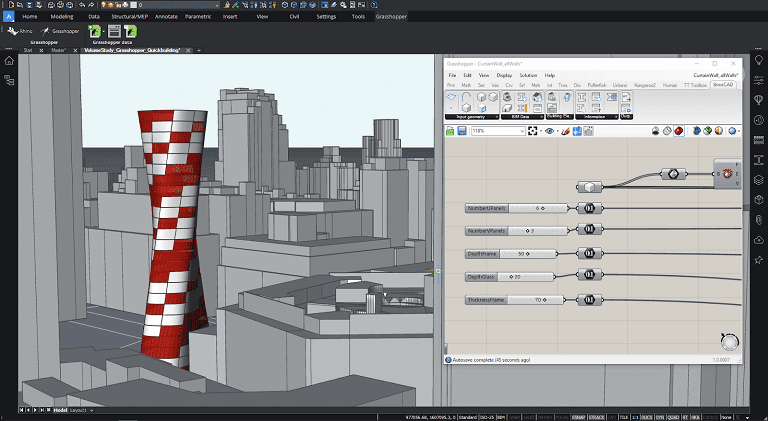768x421 pixels.
Task: Click the lightbulb Tips panel icon on the right
Action: tap(759, 60)
